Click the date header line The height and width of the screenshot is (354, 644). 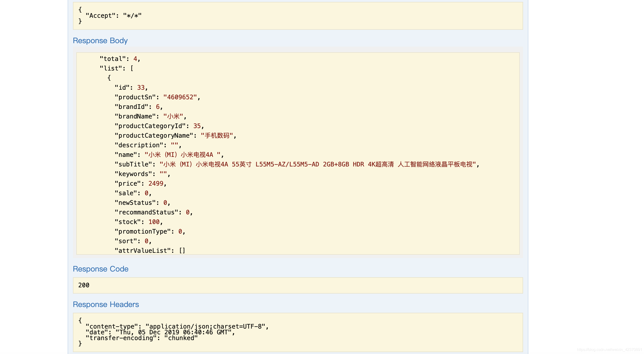click(160, 332)
